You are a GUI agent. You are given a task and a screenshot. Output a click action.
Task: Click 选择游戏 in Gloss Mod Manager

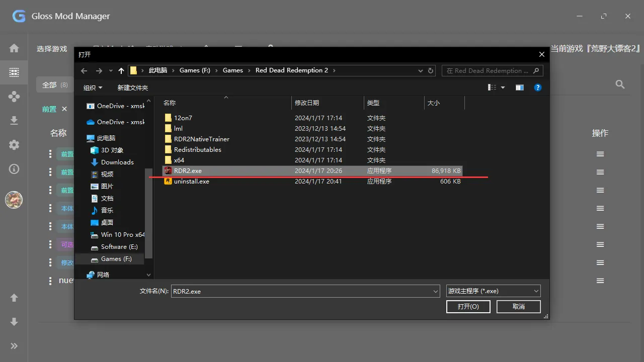(x=52, y=49)
